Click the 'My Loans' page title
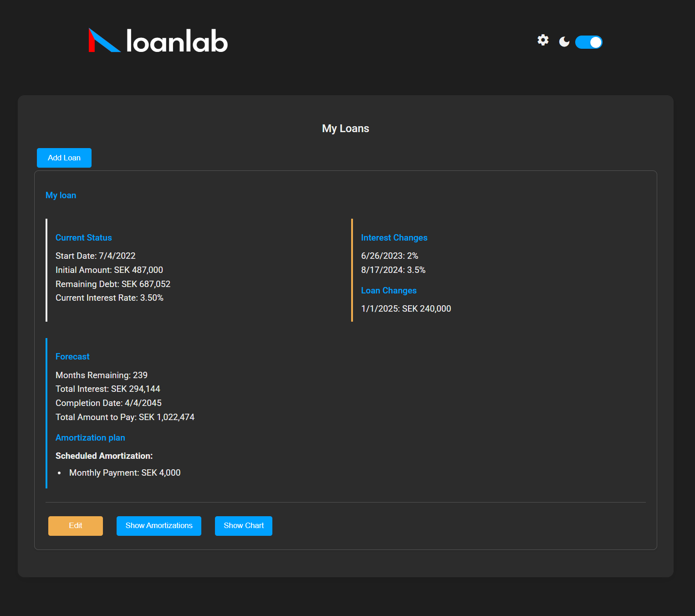 tap(345, 128)
